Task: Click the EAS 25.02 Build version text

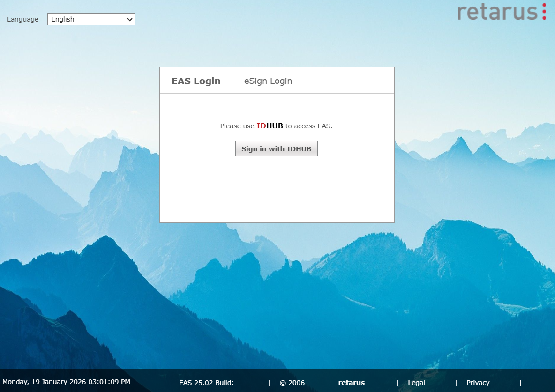Action: pyautogui.click(x=206, y=383)
